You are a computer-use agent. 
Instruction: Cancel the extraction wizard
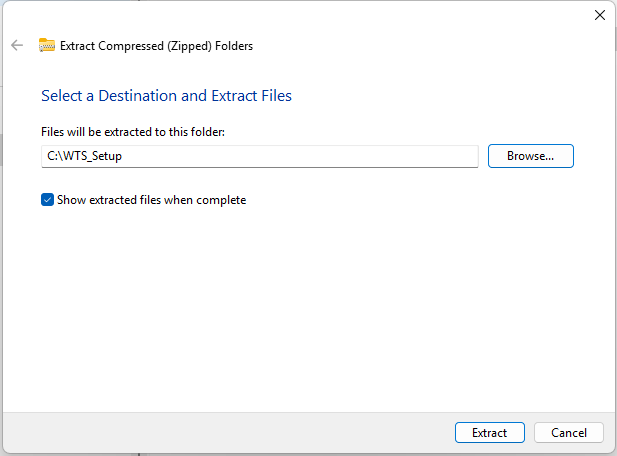(568, 433)
